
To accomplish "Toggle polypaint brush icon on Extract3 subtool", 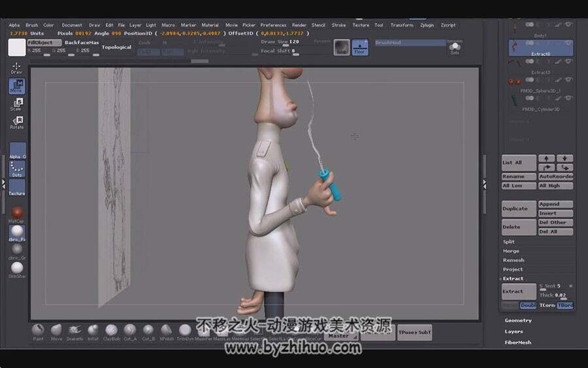I will coord(559,61).
